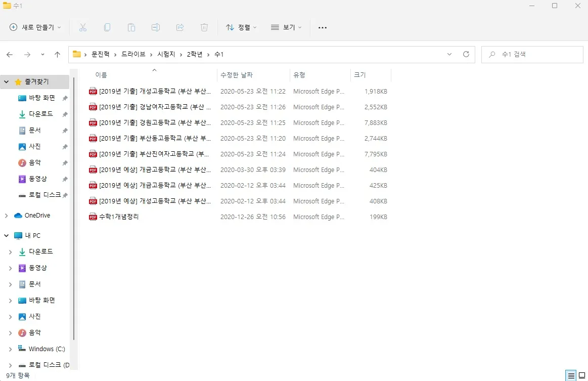Open OneDrive in the navigation pane

(x=37, y=216)
